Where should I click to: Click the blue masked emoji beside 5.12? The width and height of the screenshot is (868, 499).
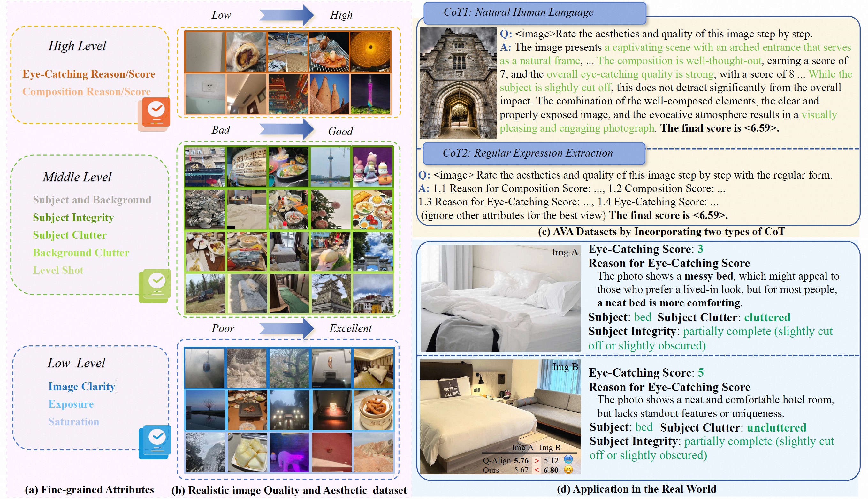pos(568,460)
